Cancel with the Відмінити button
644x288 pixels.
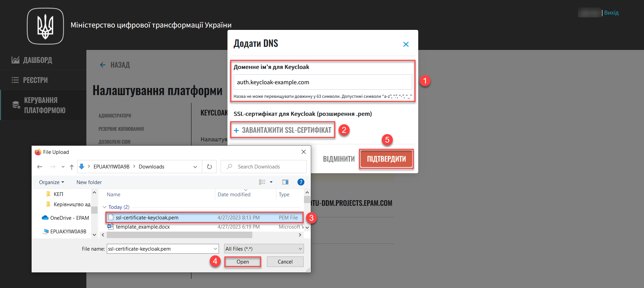tap(339, 159)
